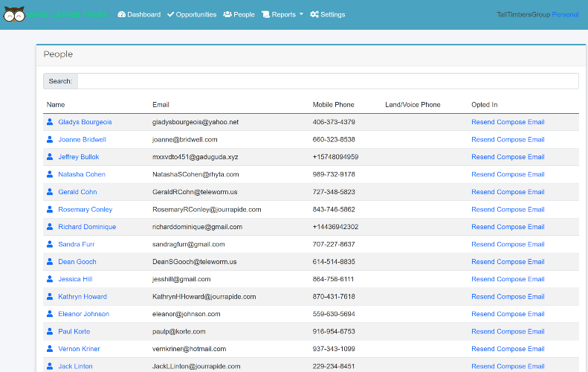Click the phone number 916-954-6753
588x372 pixels.
click(334, 332)
